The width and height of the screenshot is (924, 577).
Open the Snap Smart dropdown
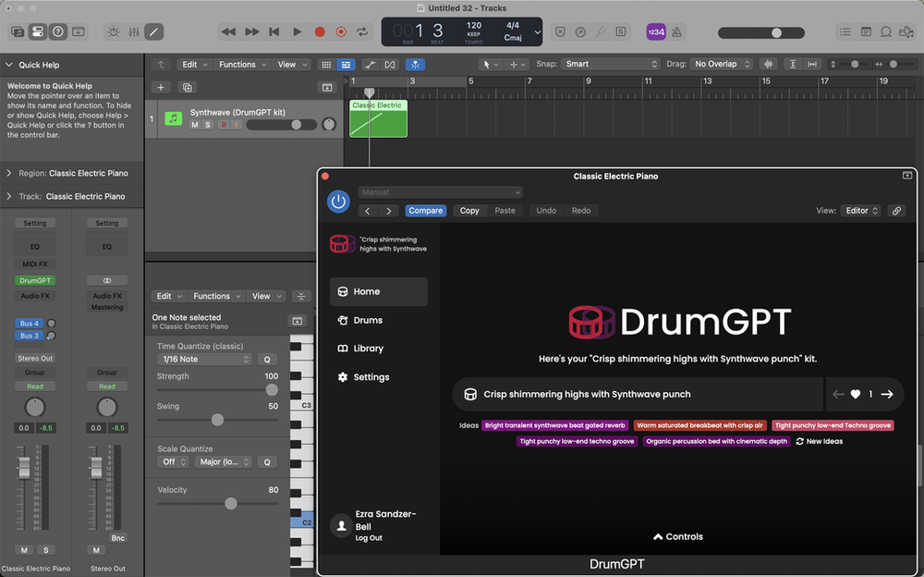pos(610,65)
